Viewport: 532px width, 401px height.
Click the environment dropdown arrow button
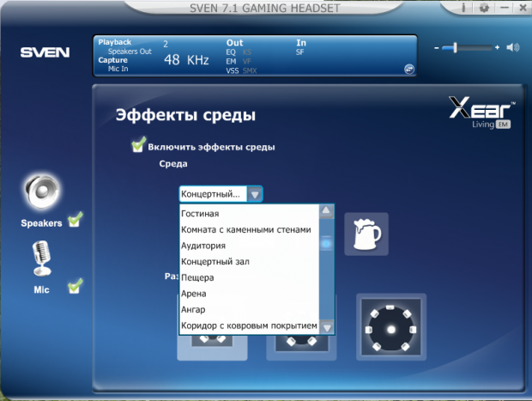point(255,194)
